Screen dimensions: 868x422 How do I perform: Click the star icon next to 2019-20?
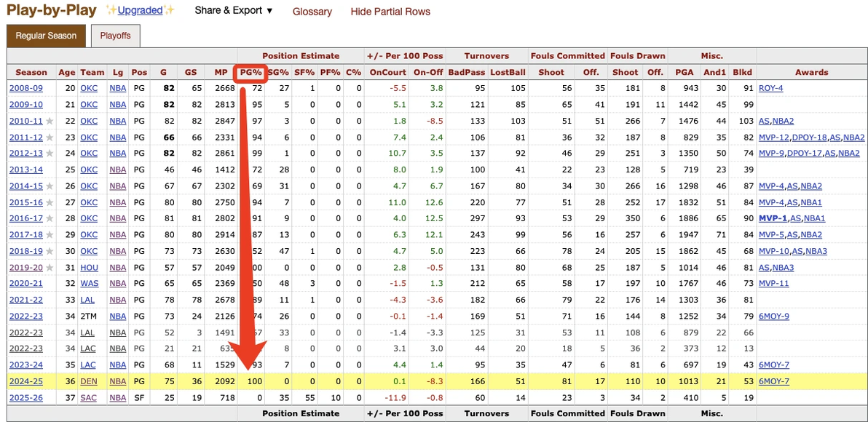click(50, 268)
